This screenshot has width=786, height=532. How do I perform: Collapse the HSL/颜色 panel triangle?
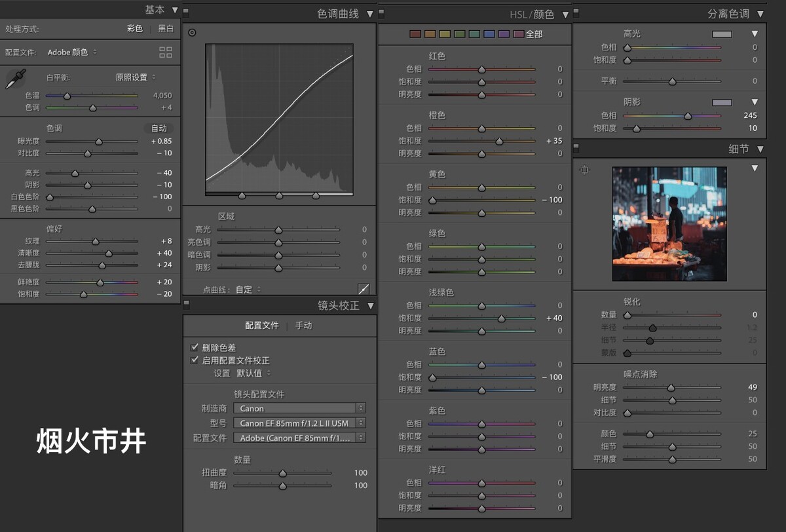(565, 14)
